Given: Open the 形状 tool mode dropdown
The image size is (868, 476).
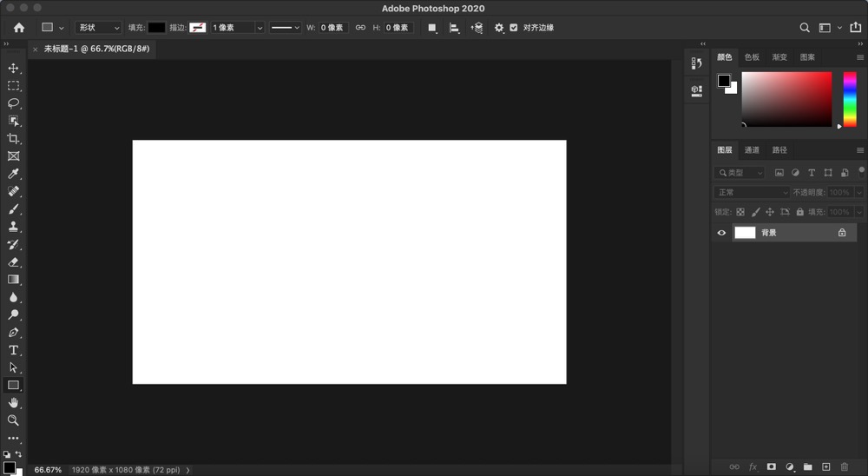Looking at the screenshot, I should [x=98, y=28].
